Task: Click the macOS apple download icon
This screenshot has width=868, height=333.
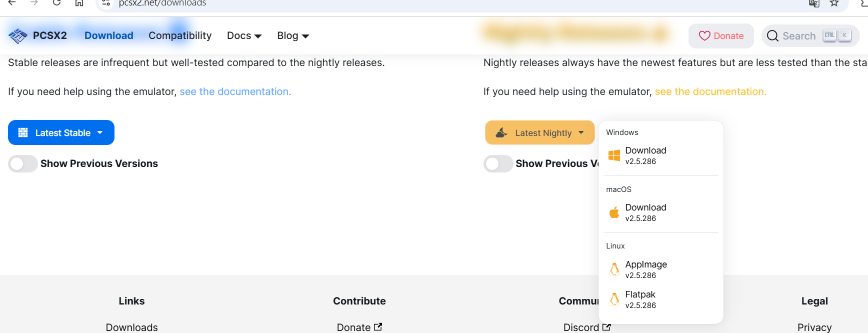Action: [x=614, y=212]
